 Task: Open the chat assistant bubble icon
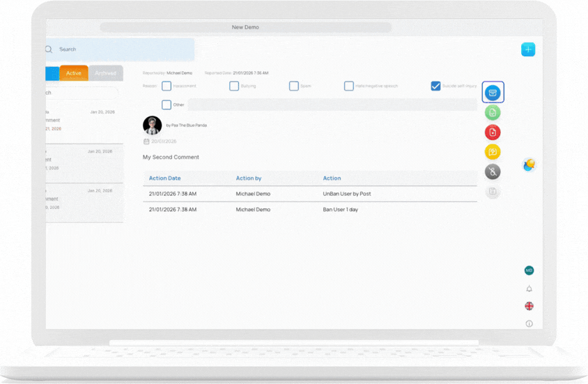click(529, 165)
